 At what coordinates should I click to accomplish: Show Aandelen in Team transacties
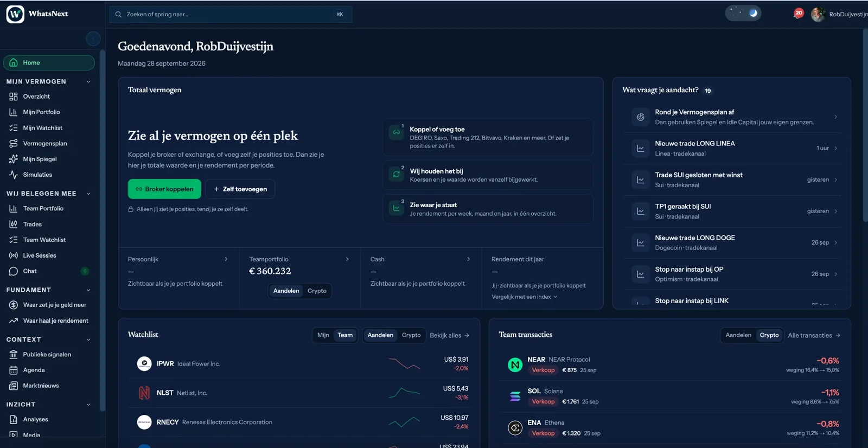click(x=738, y=335)
